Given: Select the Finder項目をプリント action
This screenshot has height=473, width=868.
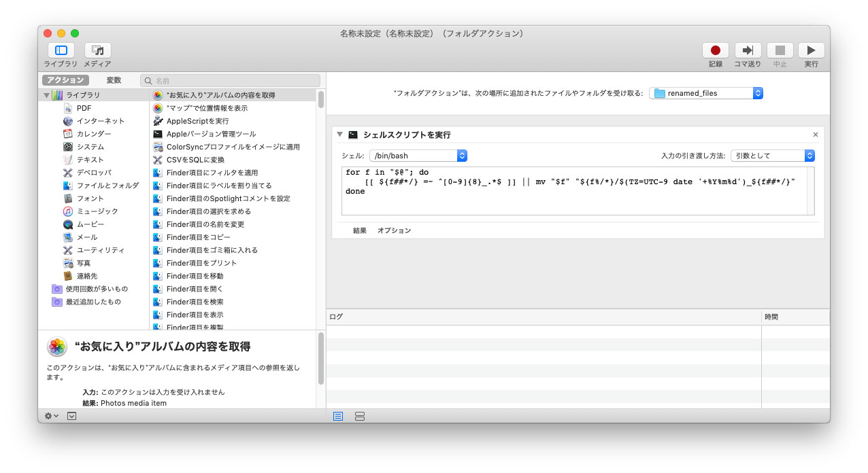Looking at the screenshot, I should [x=233, y=263].
